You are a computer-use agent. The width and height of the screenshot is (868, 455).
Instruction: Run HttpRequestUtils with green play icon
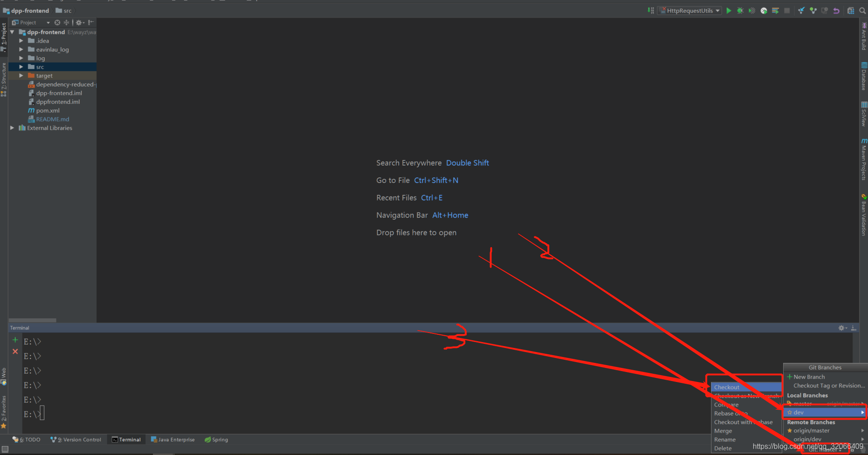point(729,10)
